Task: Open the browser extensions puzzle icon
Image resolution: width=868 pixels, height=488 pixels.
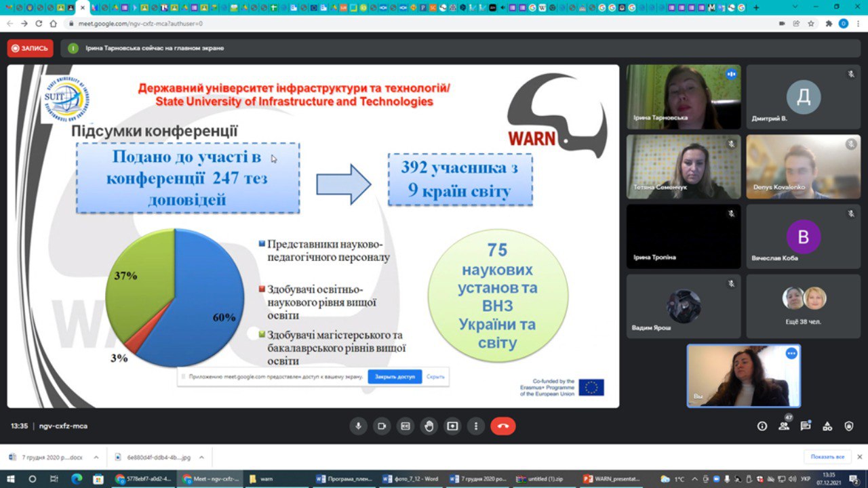Action: [x=829, y=23]
